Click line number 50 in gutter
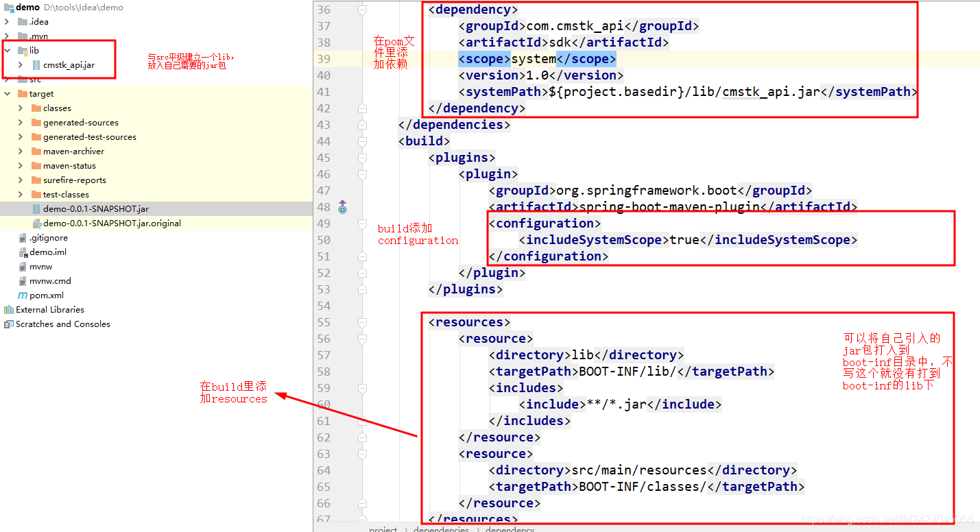This screenshot has height=532, width=980. 323,240
